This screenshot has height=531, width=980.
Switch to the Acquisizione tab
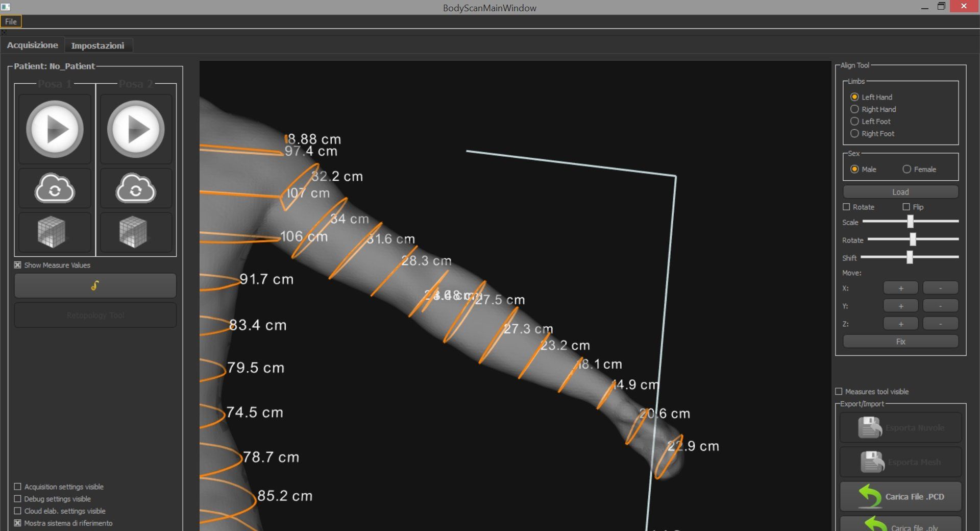[x=33, y=45]
